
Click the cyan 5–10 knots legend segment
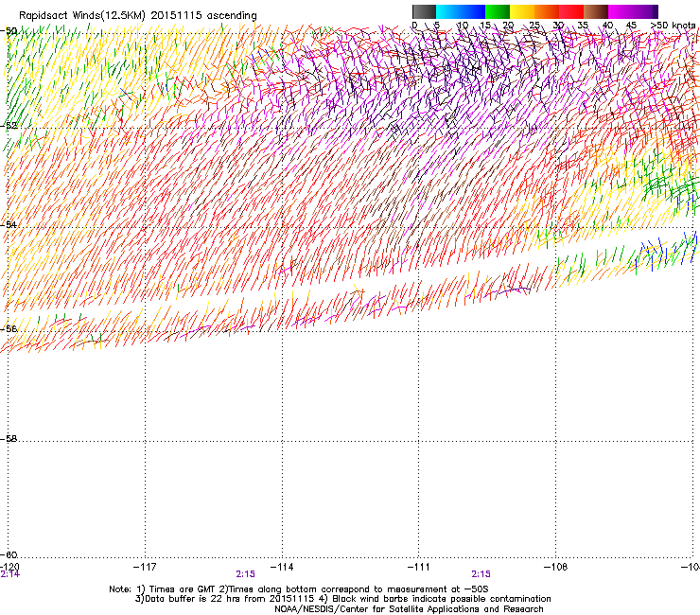[448, 11]
